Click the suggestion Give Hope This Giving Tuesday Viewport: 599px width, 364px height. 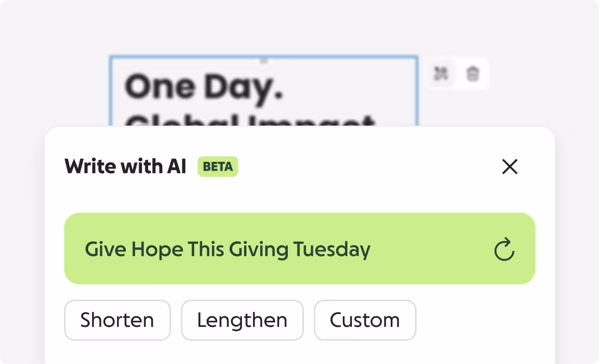[228, 249]
